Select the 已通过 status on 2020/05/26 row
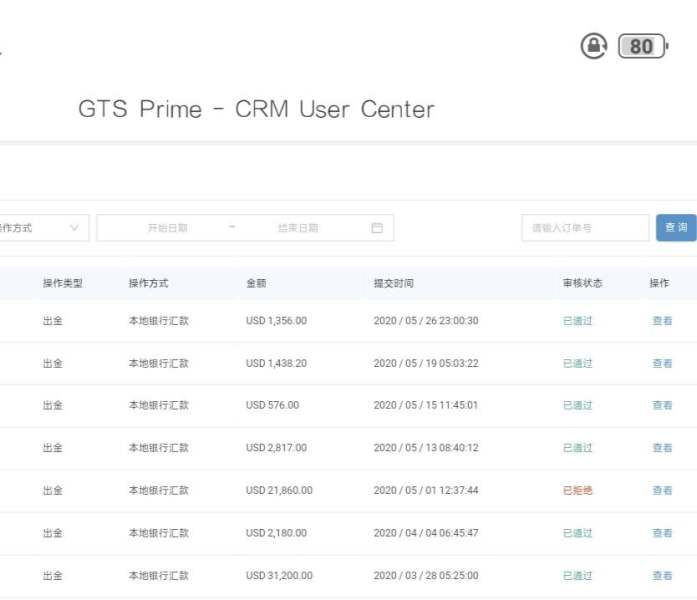 578,321
